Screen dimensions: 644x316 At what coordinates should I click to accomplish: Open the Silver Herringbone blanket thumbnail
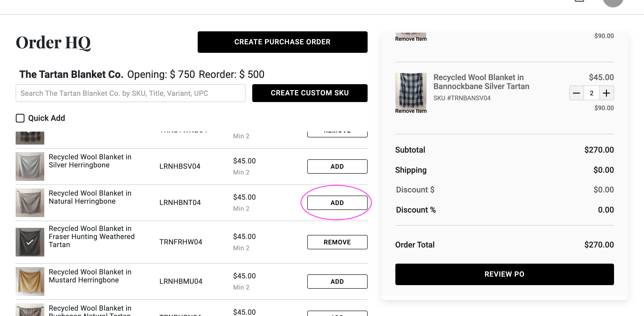(x=30, y=166)
